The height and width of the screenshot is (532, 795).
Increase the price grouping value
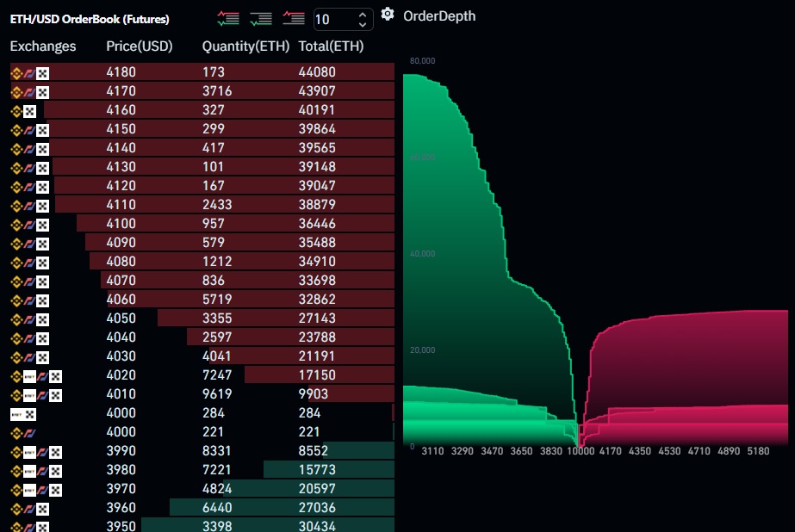(363, 15)
